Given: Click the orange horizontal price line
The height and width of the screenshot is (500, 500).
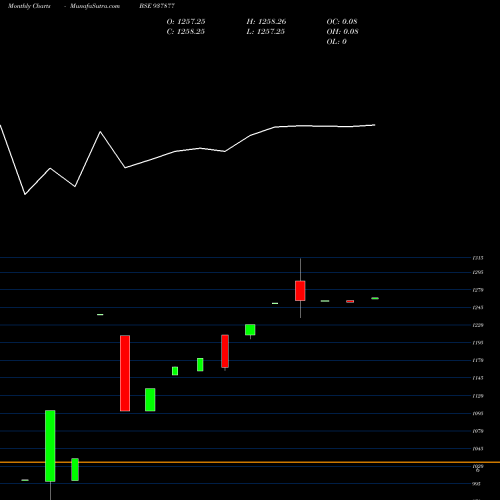Looking at the screenshot, I should point(250,462).
